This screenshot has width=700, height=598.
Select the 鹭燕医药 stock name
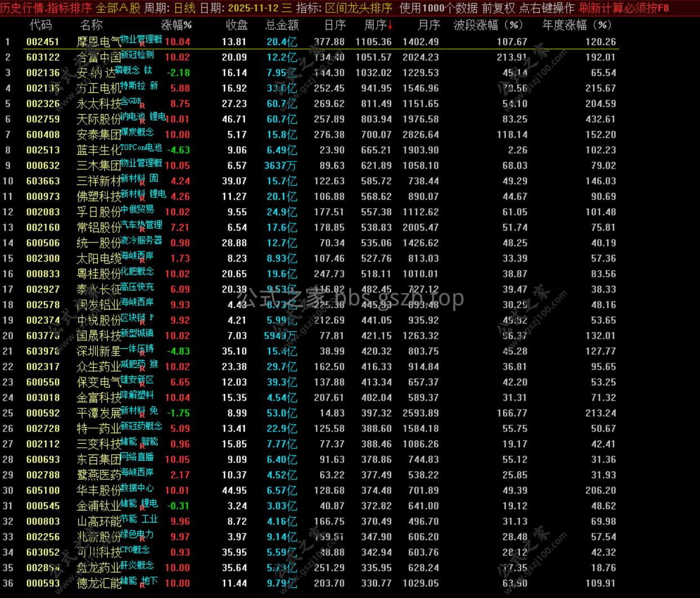pyautogui.click(x=98, y=475)
